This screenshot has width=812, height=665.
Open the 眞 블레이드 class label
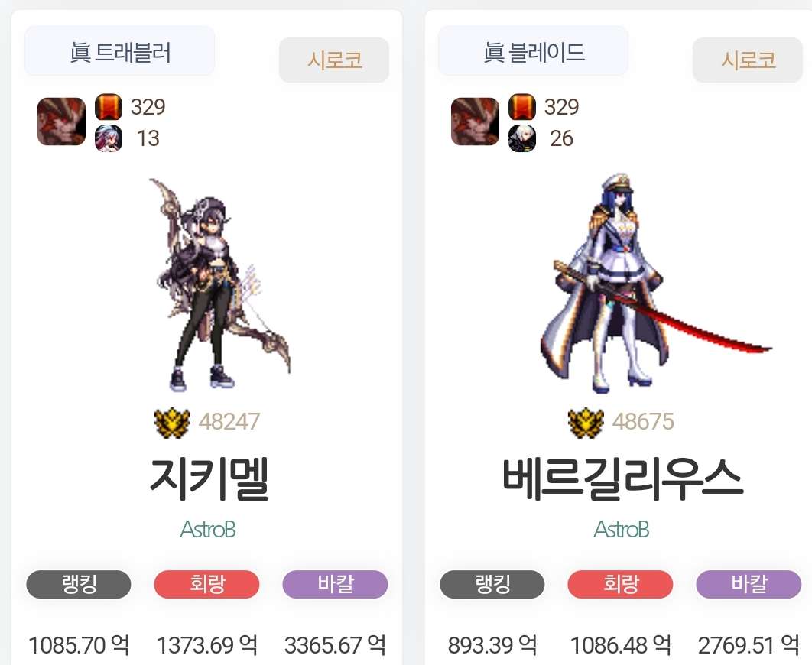[x=534, y=51]
